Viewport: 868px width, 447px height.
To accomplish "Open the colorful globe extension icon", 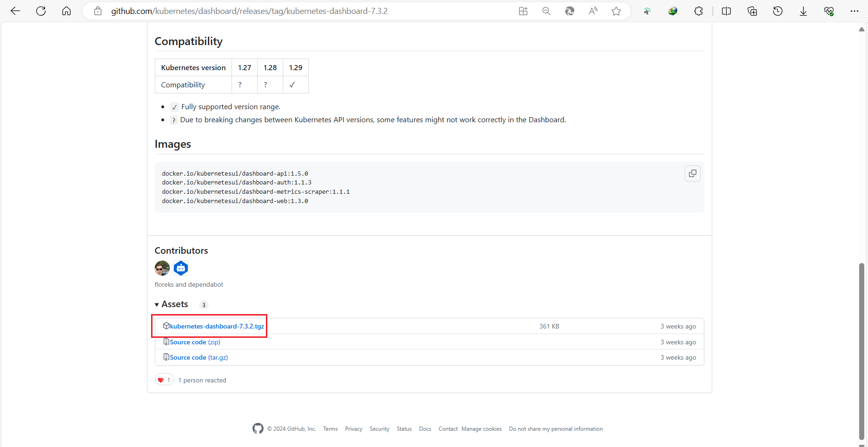I will [673, 11].
